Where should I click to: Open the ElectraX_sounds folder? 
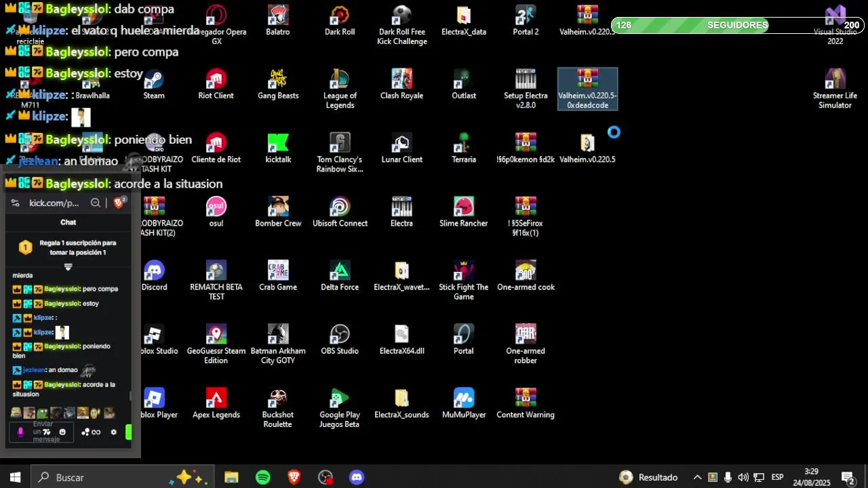401,403
